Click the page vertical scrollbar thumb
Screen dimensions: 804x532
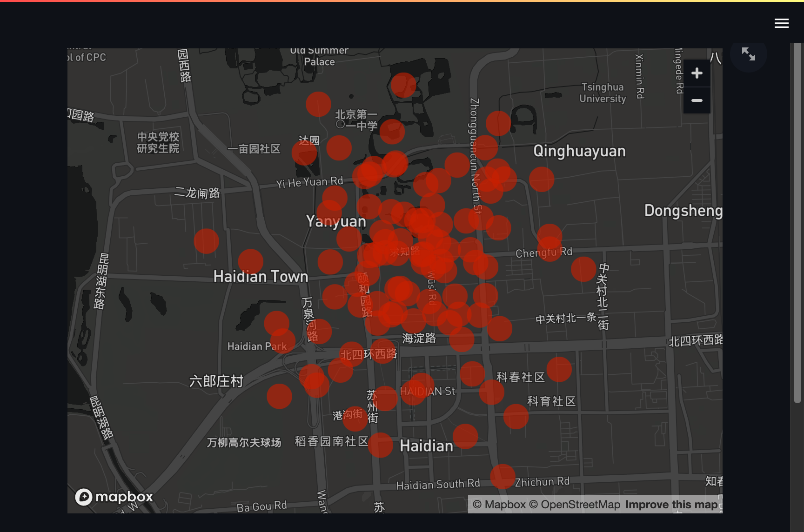[x=798, y=223]
